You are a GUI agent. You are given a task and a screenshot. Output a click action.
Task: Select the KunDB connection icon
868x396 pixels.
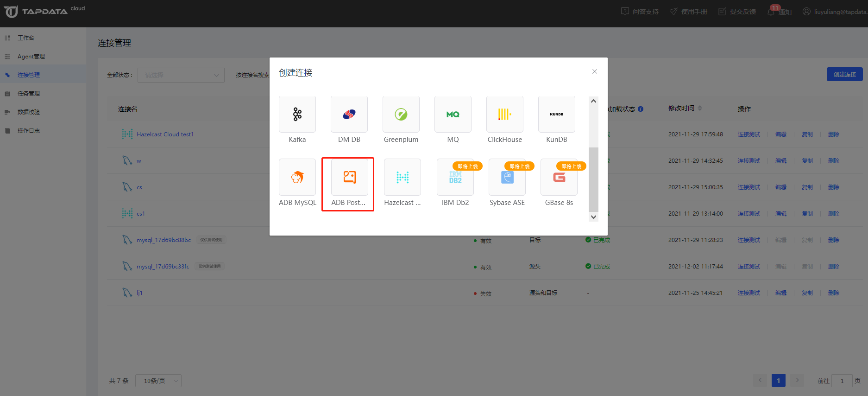(557, 114)
